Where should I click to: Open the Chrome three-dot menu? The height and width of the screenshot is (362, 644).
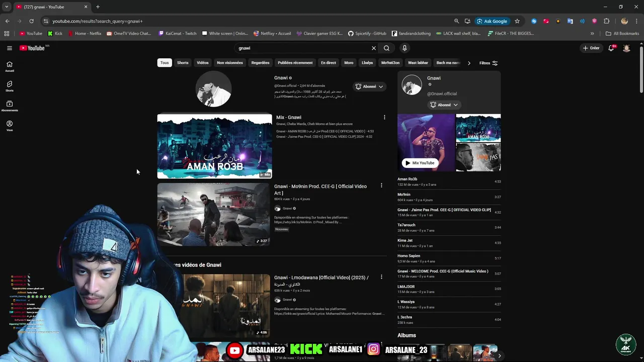coord(636,21)
